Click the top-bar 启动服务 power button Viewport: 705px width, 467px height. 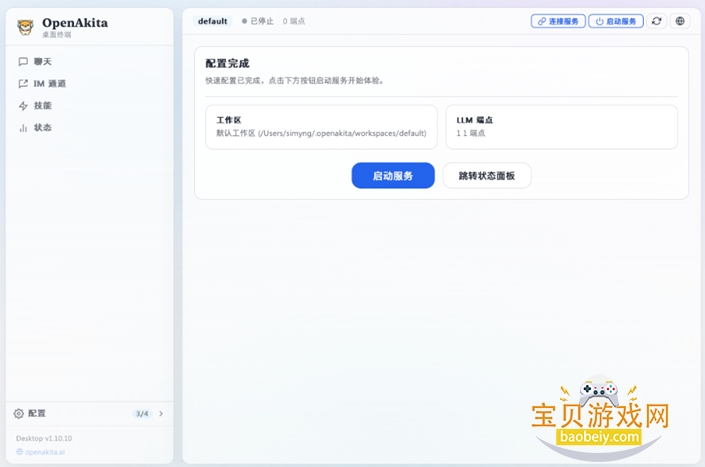[x=616, y=21]
